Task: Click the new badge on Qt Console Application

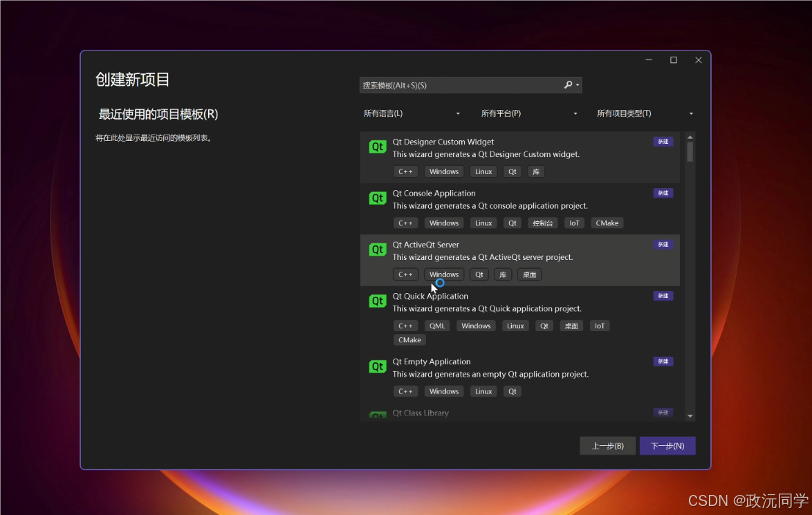Action: click(x=663, y=193)
